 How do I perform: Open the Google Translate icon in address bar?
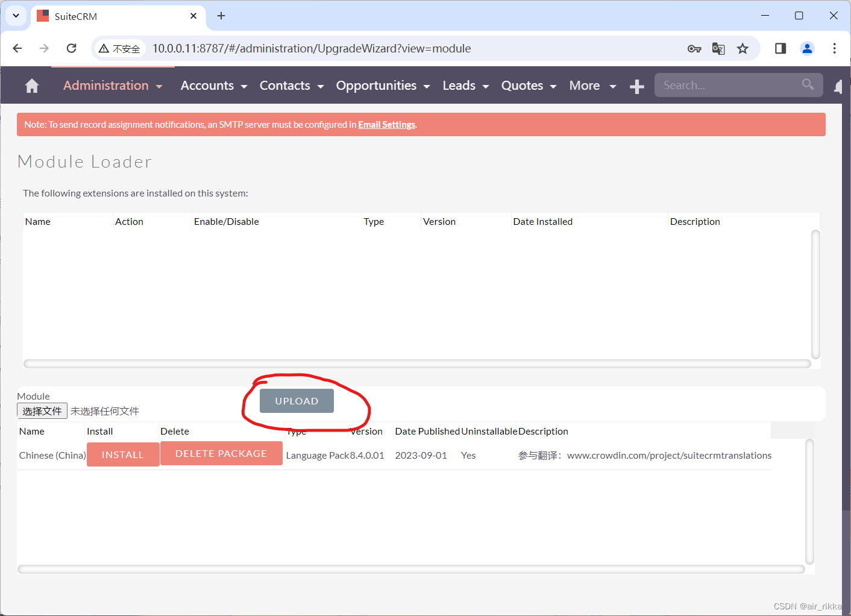click(718, 48)
